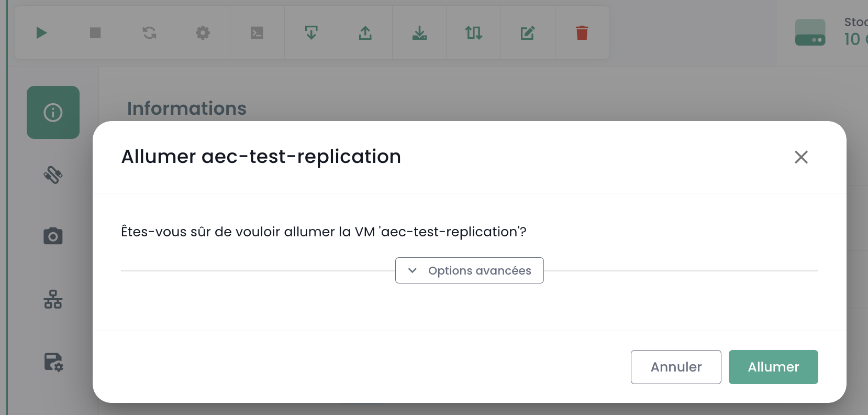Click the upload arrow toolbar icon
The image size is (868, 415).
365,33
